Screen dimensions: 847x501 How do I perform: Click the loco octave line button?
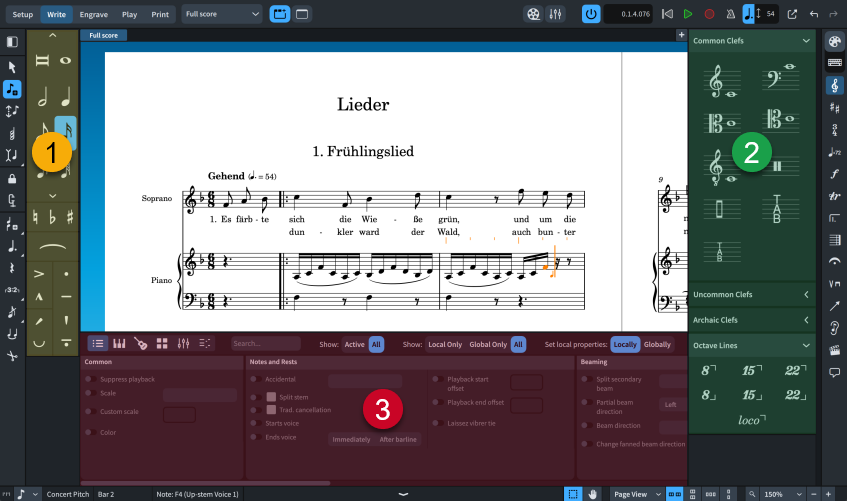pyautogui.click(x=752, y=420)
